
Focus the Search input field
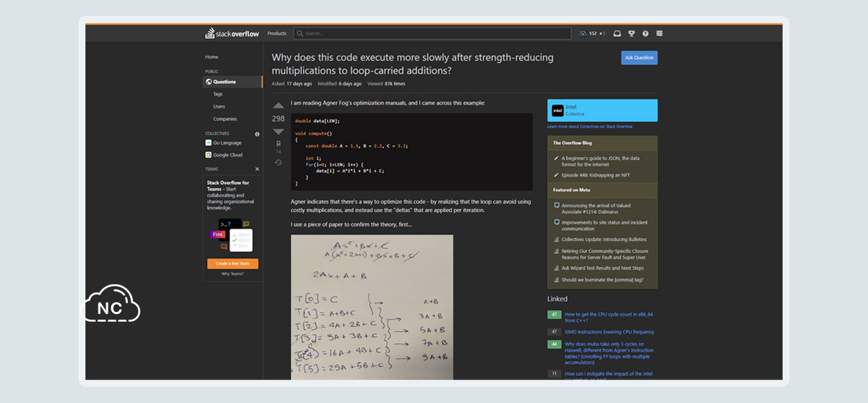[432, 33]
